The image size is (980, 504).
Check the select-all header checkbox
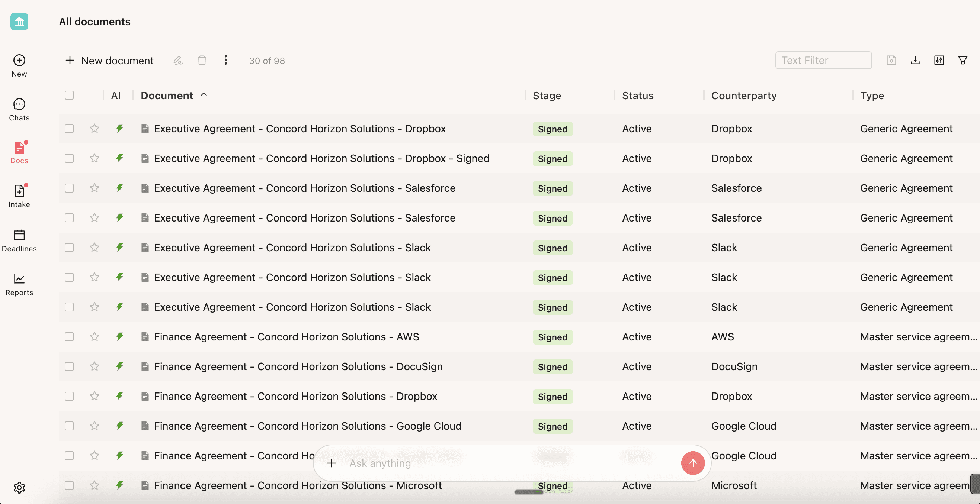click(69, 96)
